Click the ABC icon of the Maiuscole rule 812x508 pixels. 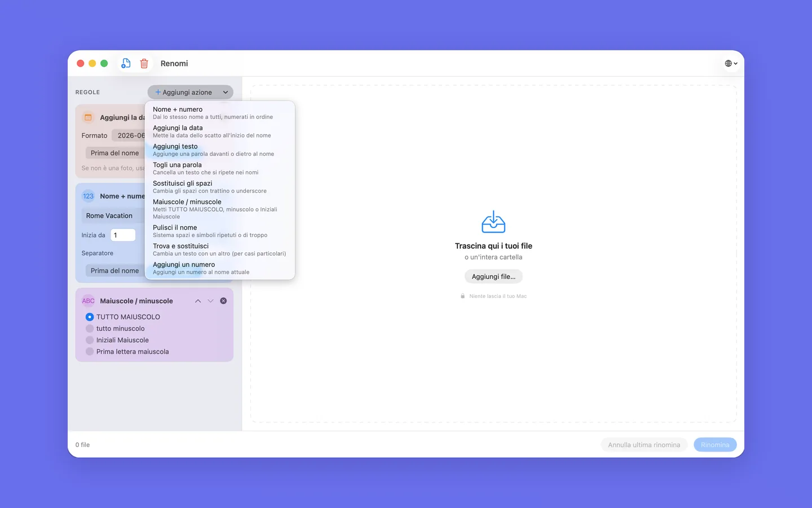tap(88, 301)
